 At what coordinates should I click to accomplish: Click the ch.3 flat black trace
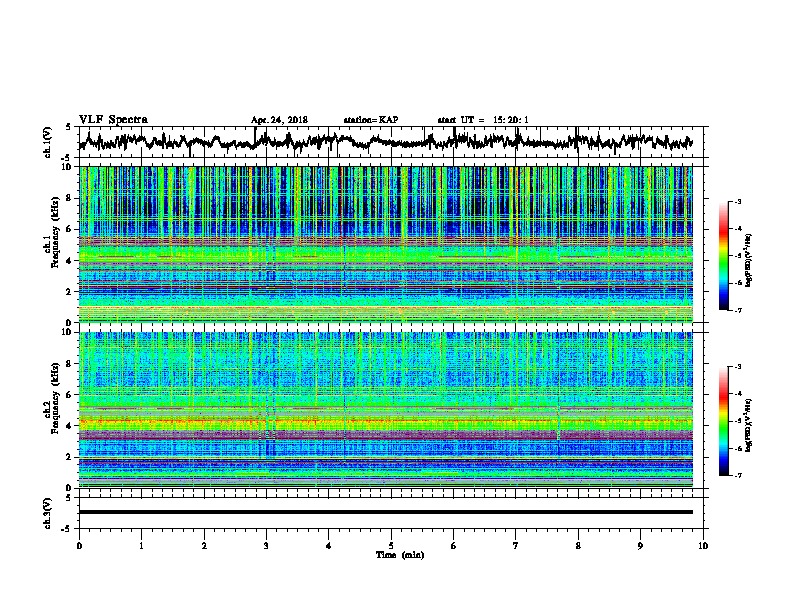[x=385, y=512]
